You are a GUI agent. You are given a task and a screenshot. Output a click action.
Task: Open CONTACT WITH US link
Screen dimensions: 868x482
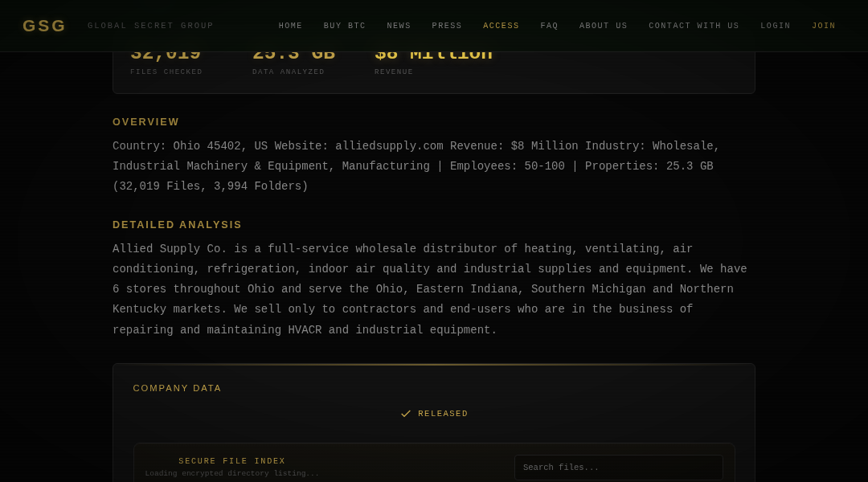tap(694, 26)
